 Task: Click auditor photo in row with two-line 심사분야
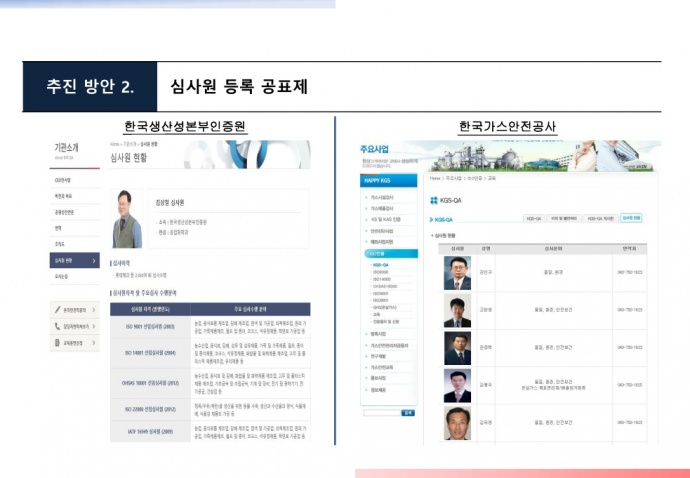(x=457, y=386)
